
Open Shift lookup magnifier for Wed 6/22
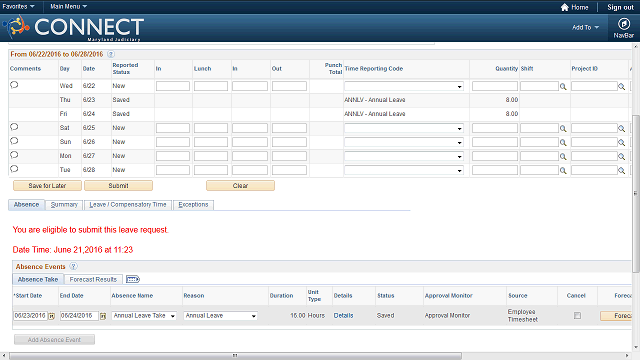(563, 87)
